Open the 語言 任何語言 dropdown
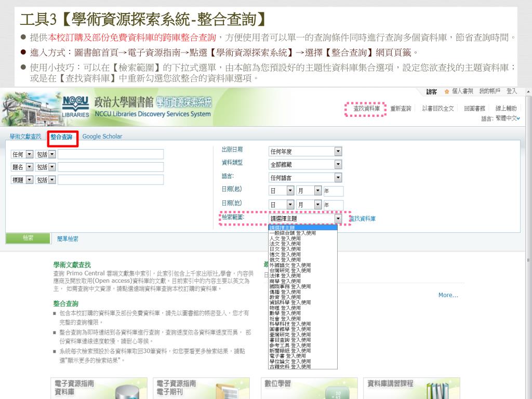The height and width of the screenshot is (399, 532). point(338,178)
